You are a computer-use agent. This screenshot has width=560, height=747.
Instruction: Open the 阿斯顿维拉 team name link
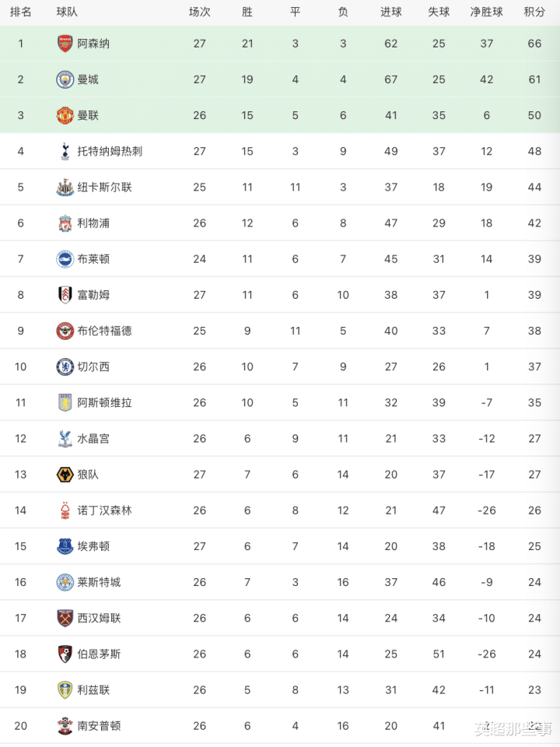point(104,402)
